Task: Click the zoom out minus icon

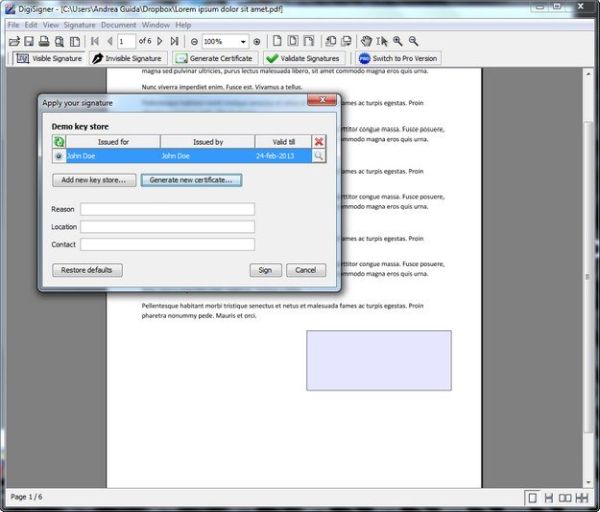Action: click(x=194, y=41)
